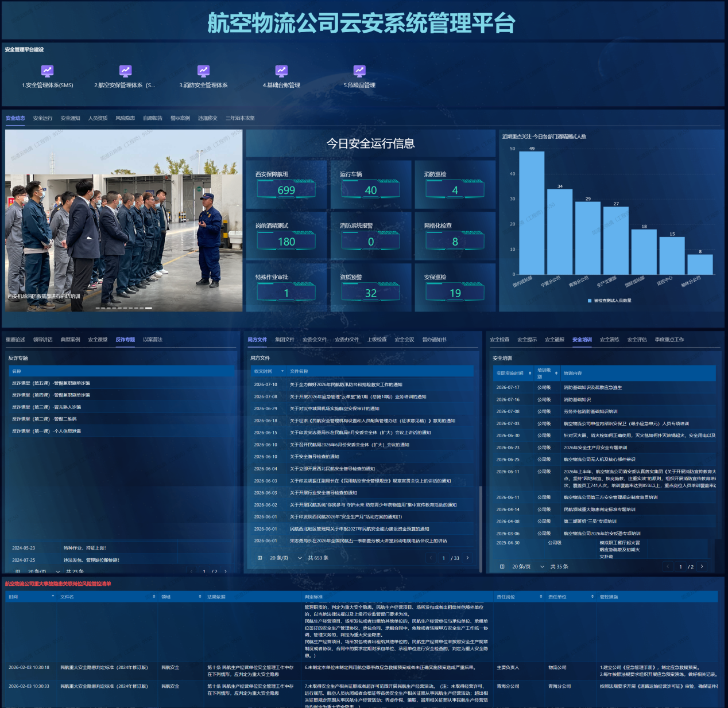
Task: Go to next page in 局方文件 pagination
Action: point(467,558)
